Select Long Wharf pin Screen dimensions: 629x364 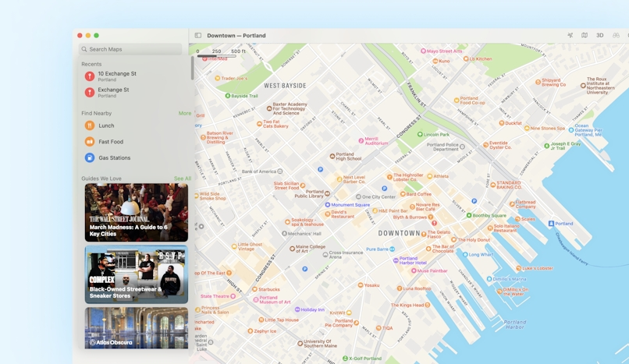coord(465,255)
